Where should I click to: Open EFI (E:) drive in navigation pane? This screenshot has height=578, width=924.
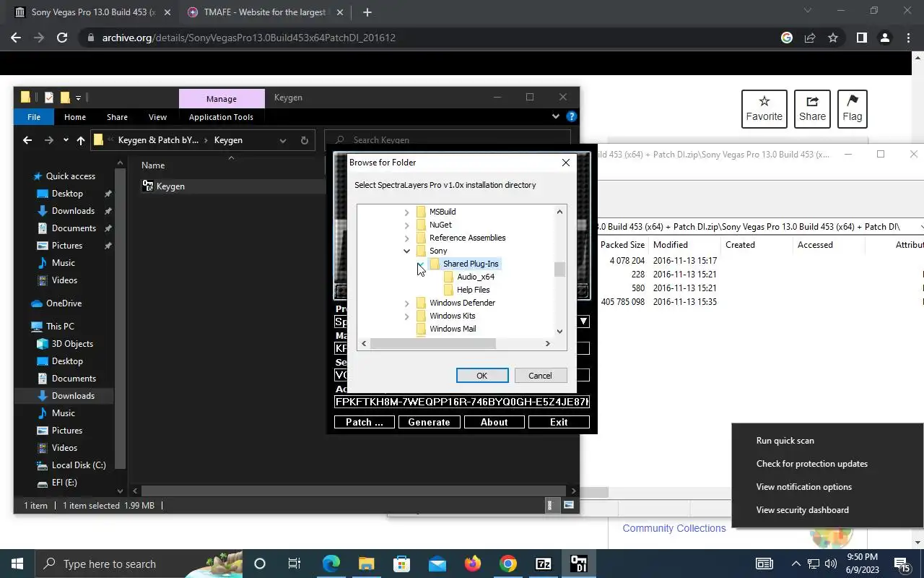(x=64, y=483)
